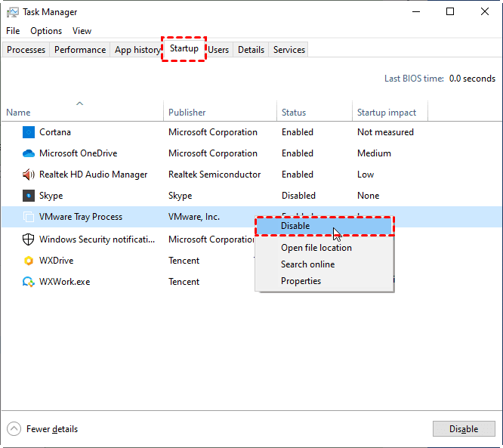Image resolution: width=503 pixels, height=448 pixels.
Task: Open the Options menu
Action: click(46, 31)
